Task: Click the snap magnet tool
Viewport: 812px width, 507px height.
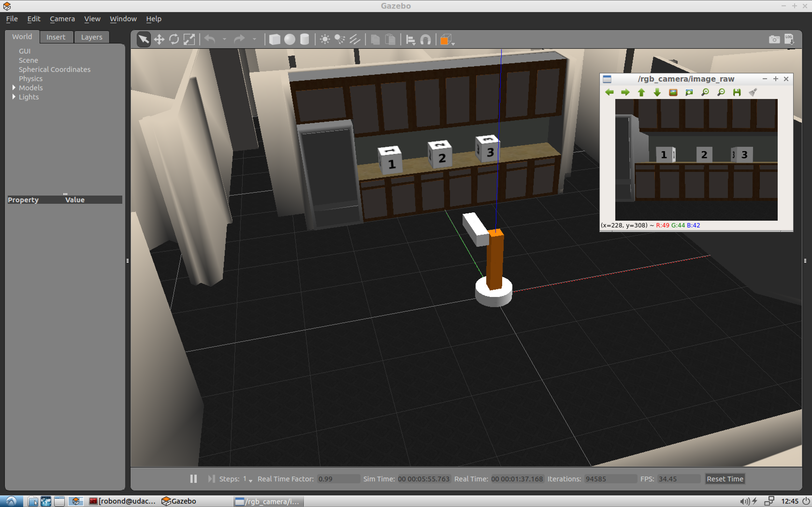Action: (426, 40)
